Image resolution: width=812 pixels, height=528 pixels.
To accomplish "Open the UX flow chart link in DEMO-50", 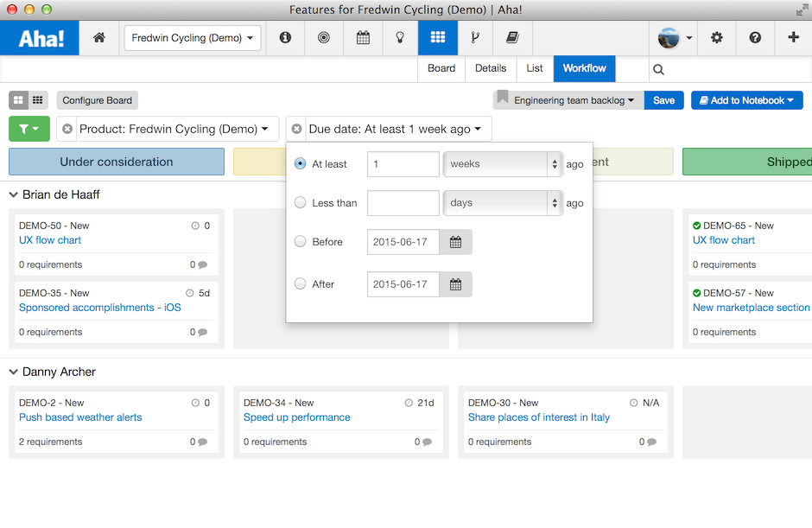I will click(50, 240).
